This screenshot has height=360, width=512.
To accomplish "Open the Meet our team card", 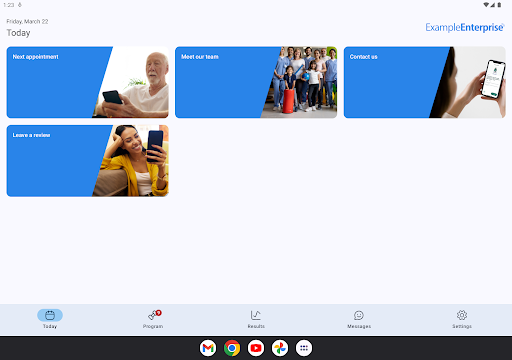I will pos(256,82).
